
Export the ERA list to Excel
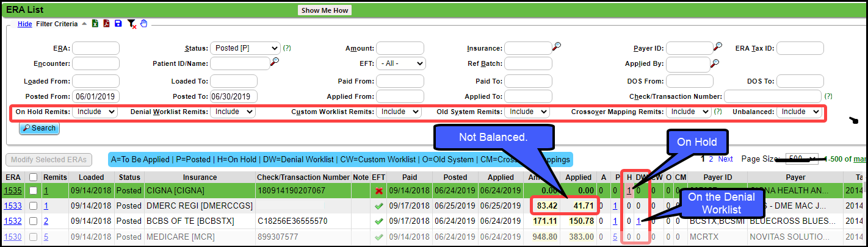coord(95,24)
